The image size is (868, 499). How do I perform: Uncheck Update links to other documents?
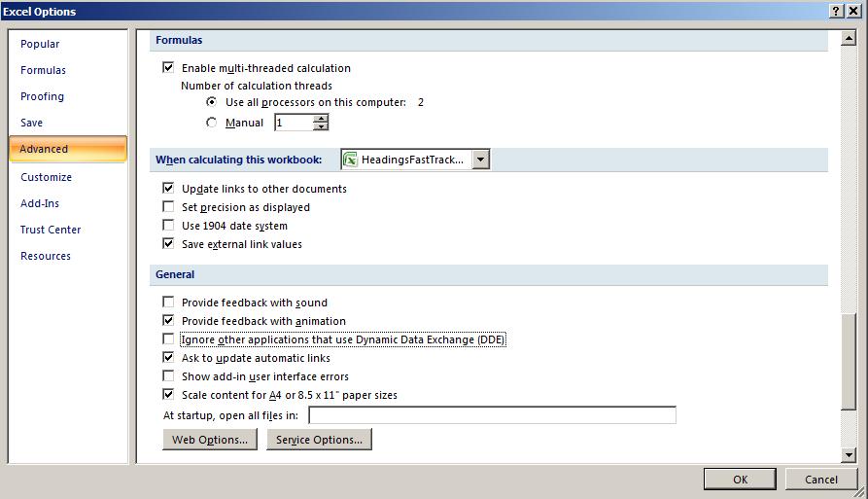click(x=168, y=189)
